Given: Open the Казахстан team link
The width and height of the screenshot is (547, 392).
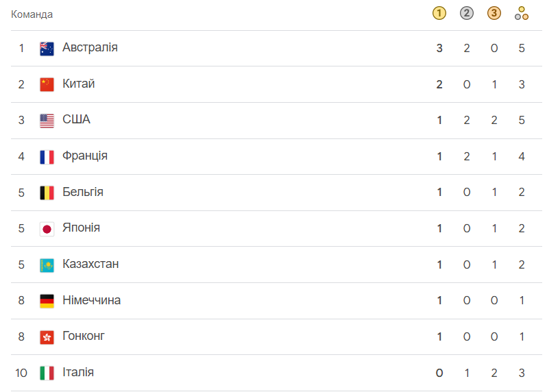Looking at the screenshot, I should 90,264.
